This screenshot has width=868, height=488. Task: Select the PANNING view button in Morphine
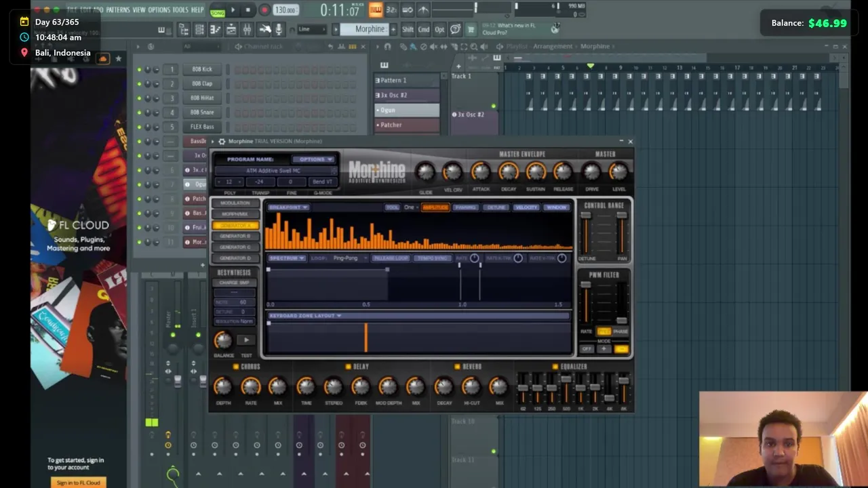[x=465, y=207]
